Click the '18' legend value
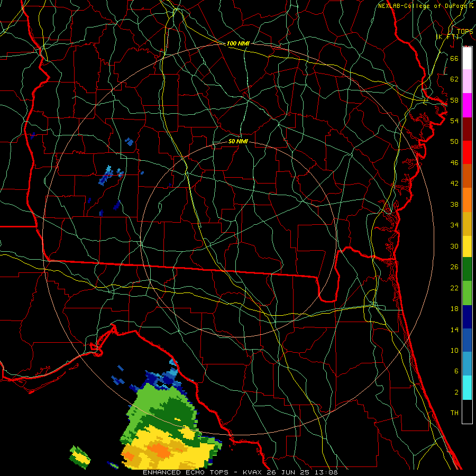 click(454, 309)
